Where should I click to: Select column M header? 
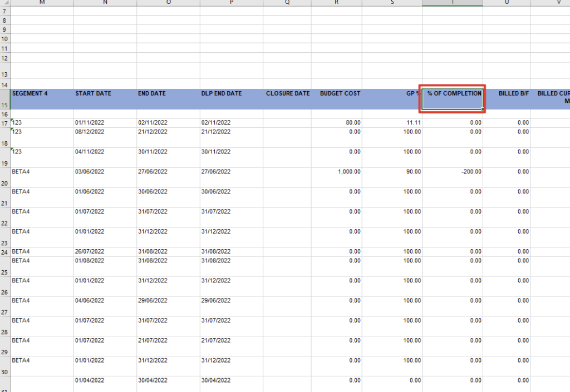[x=41, y=3]
